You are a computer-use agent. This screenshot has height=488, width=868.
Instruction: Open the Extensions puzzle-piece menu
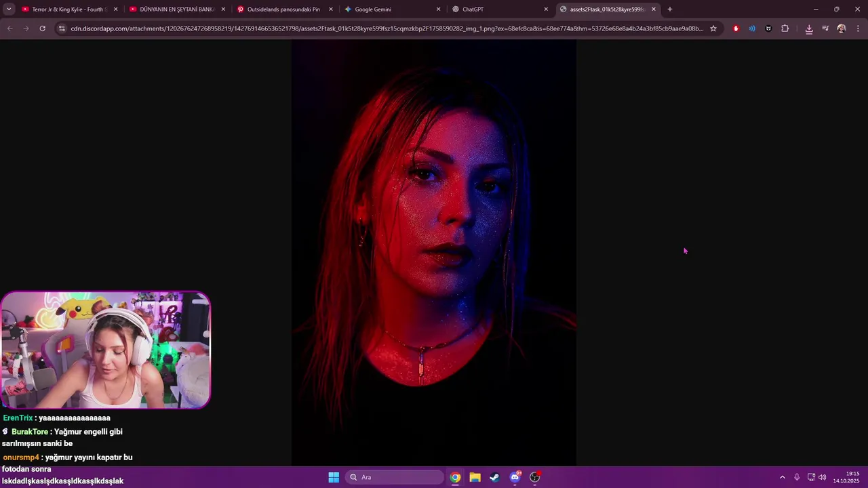click(785, 28)
